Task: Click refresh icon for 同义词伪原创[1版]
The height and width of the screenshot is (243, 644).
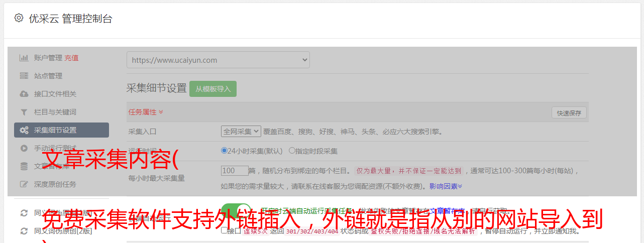Action: pos(24,213)
